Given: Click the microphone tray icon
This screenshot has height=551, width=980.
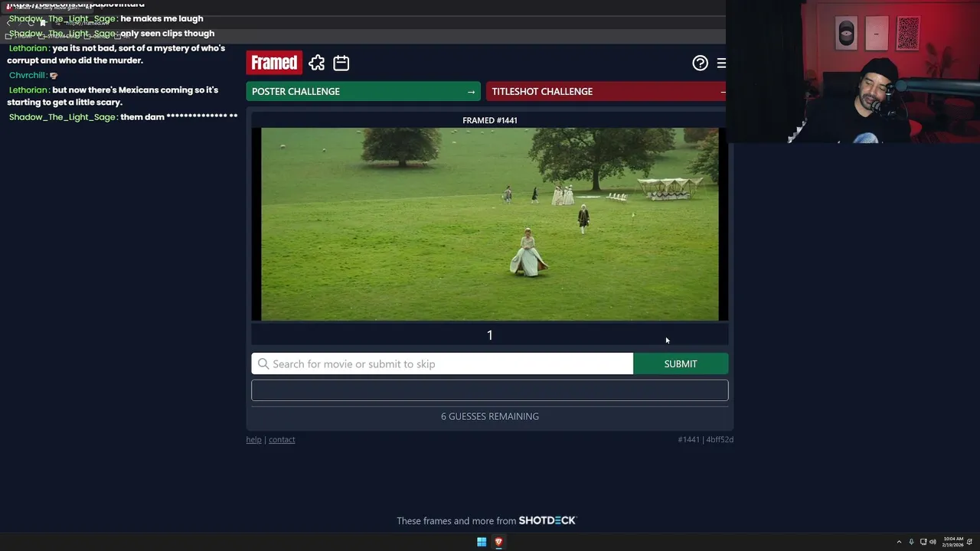Looking at the screenshot, I should 911,542.
